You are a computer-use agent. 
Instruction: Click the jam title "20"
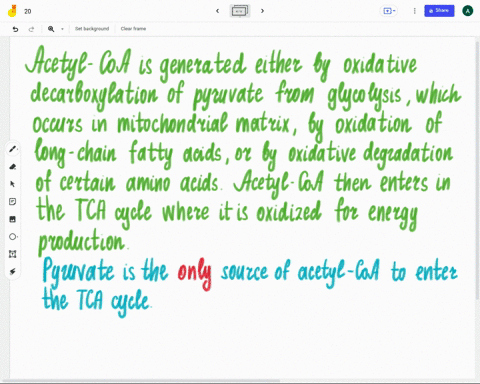point(28,11)
